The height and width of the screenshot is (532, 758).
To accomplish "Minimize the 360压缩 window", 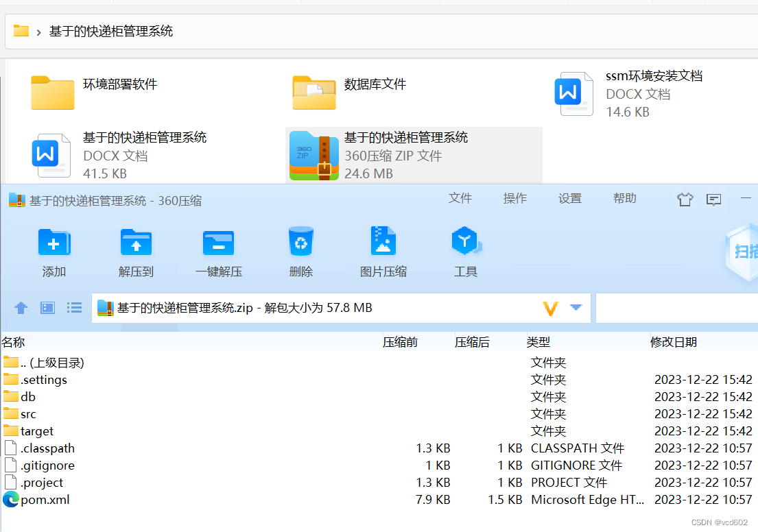I will [746, 198].
